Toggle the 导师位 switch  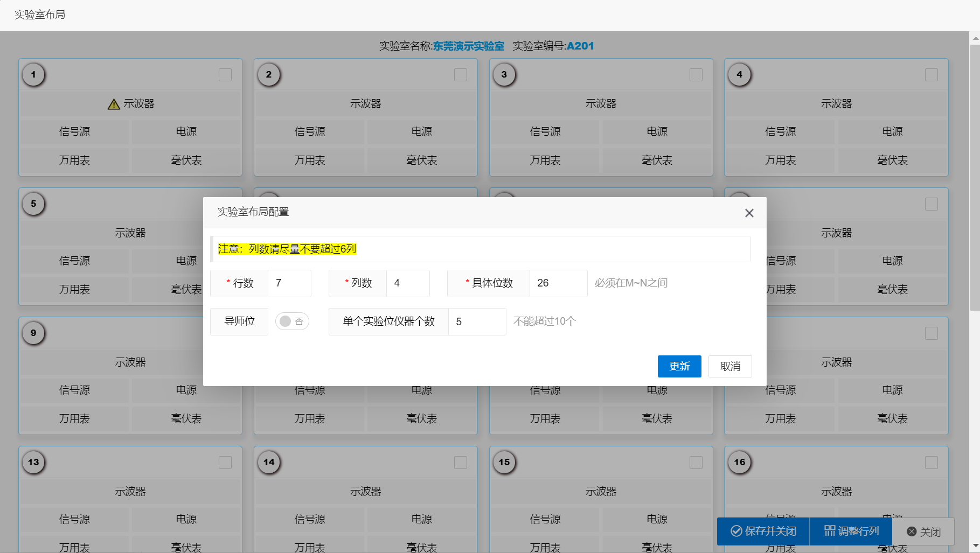coord(292,321)
